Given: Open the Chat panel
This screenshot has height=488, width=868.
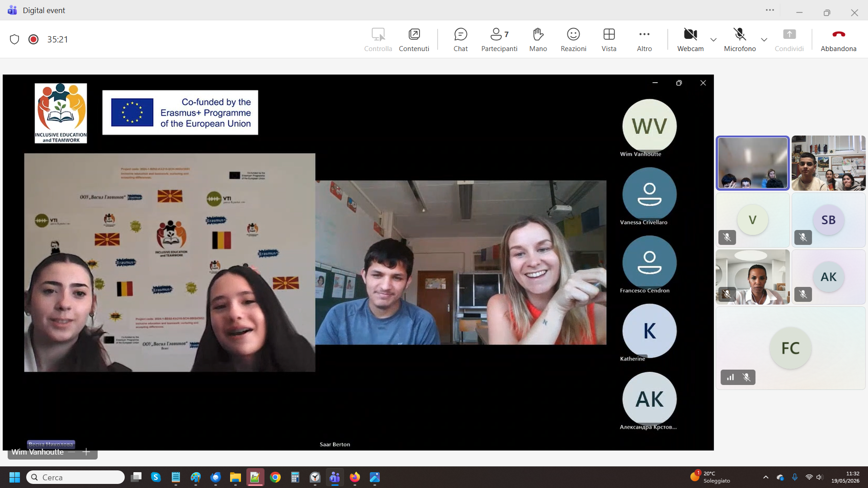Looking at the screenshot, I should click(x=460, y=40).
